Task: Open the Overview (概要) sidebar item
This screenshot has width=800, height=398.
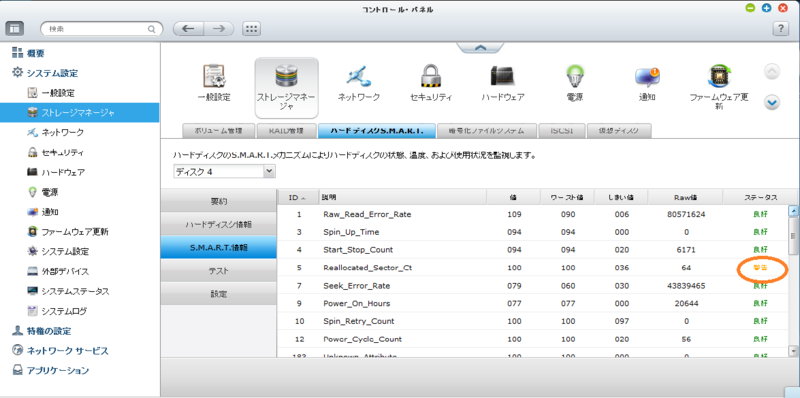Action: pyautogui.click(x=29, y=53)
